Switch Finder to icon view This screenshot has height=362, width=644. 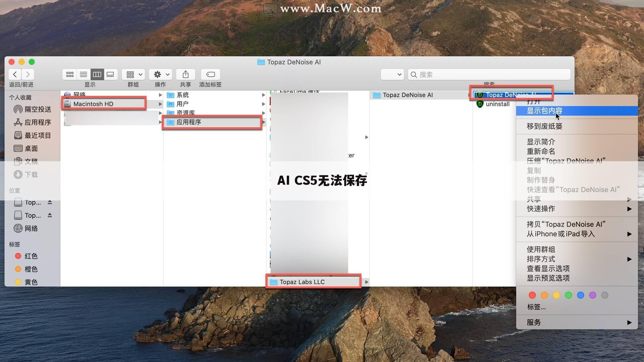pyautogui.click(x=70, y=74)
